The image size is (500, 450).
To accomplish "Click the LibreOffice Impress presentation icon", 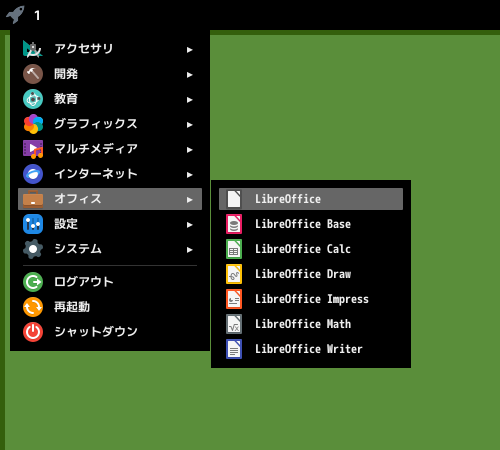I will click(x=234, y=299).
